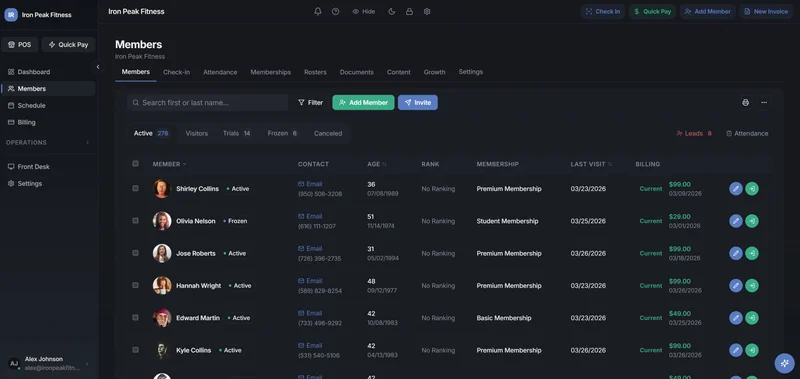Check the Shirley Collins row checkbox
This screenshot has width=800, height=379.
pyautogui.click(x=135, y=188)
